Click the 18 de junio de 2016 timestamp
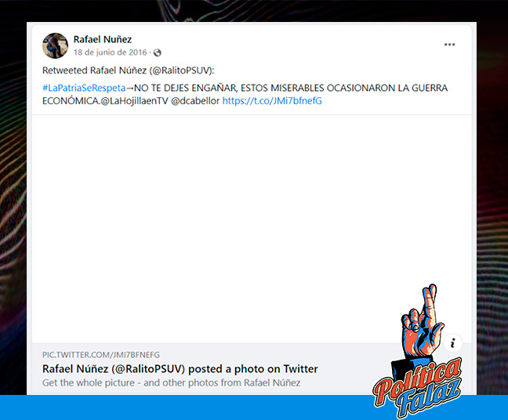Screen dimensions: 508x420 111,52
